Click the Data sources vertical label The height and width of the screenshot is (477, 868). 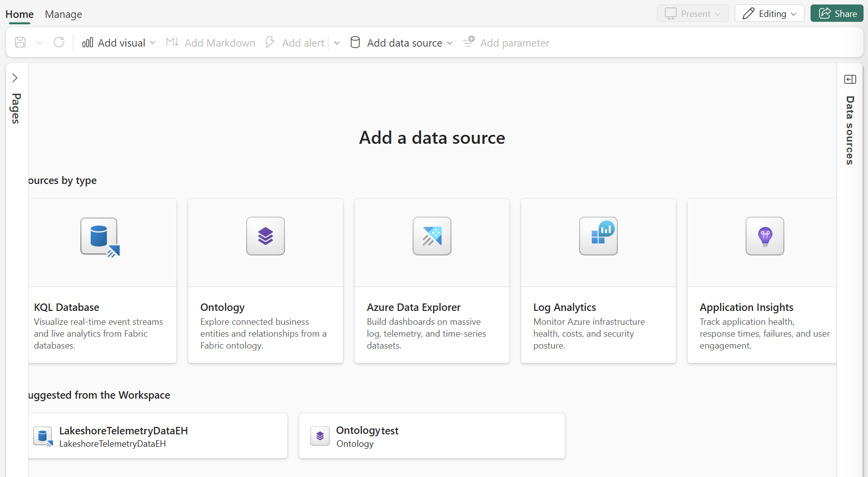coord(850,130)
